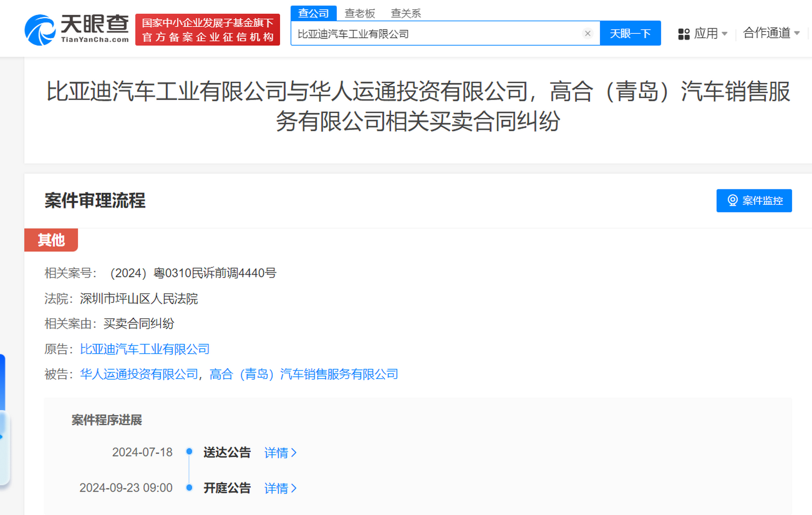Click the date 2024-07-18
The height and width of the screenshot is (515, 812).
142,452
